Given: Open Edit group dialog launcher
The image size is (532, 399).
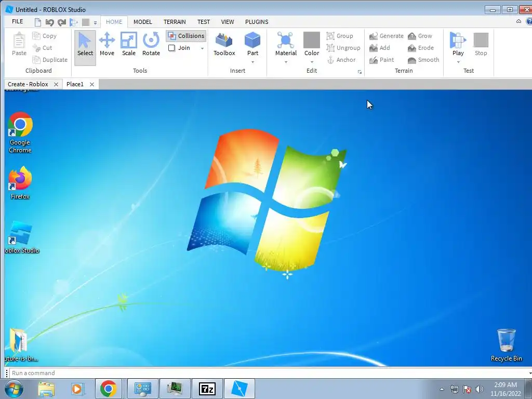Looking at the screenshot, I should (x=360, y=72).
